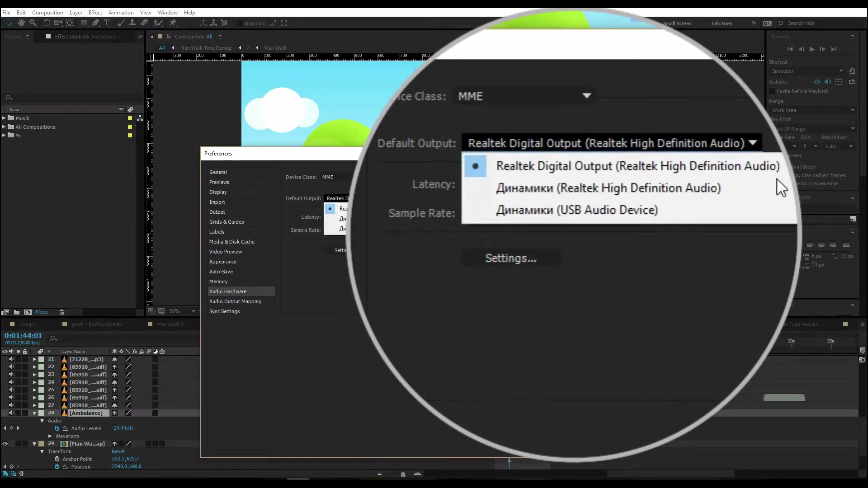Select the Pan Behind anchor point tool

coord(70,23)
